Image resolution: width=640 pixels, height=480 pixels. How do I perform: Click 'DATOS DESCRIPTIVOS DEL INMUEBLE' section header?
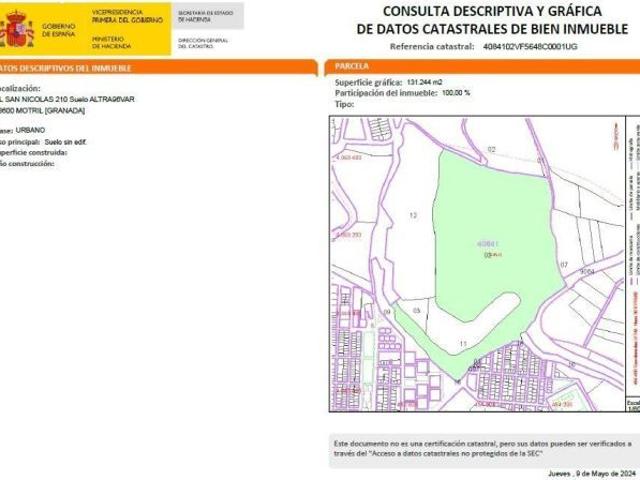pyautogui.click(x=158, y=68)
